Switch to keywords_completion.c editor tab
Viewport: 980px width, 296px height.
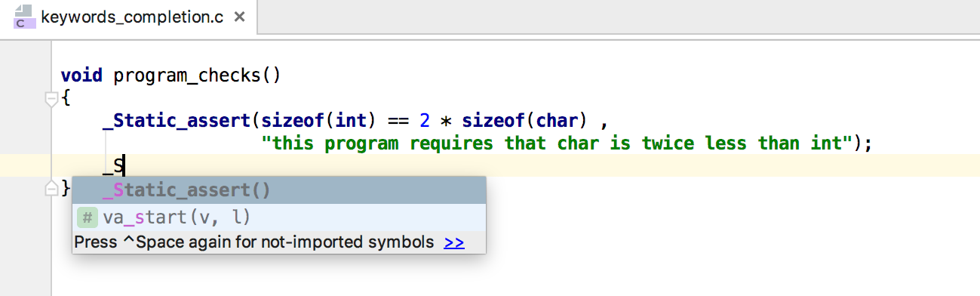[130, 17]
